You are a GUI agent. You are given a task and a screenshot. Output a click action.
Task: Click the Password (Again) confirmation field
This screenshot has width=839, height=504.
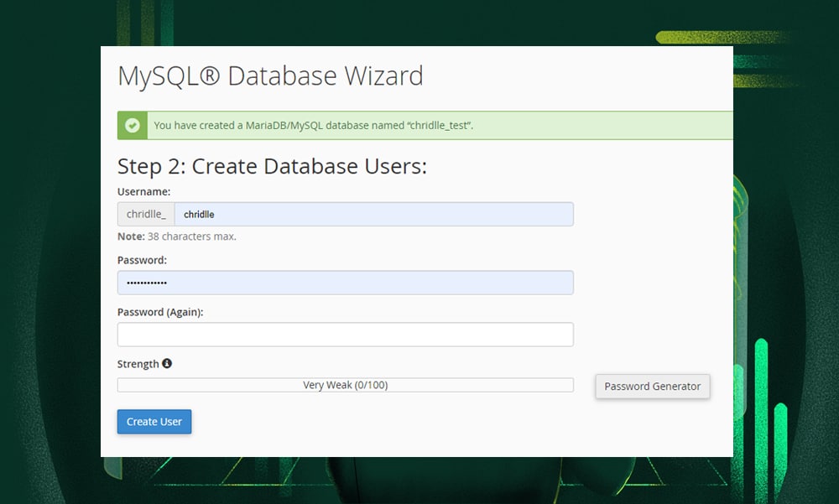point(345,334)
